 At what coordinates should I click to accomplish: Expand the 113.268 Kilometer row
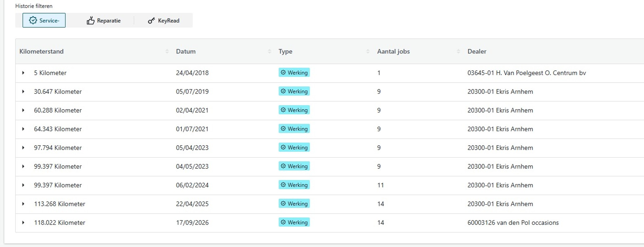coord(23,204)
